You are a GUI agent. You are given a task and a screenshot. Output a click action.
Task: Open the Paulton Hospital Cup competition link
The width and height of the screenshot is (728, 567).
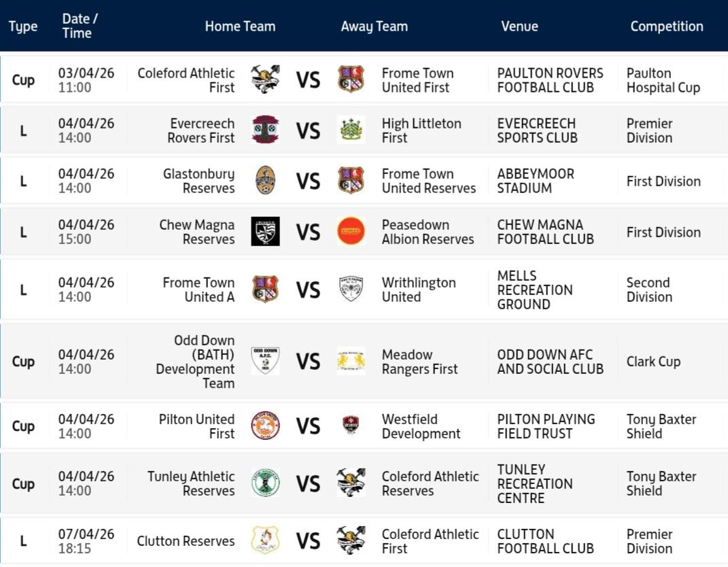click(x=663, y=80)
